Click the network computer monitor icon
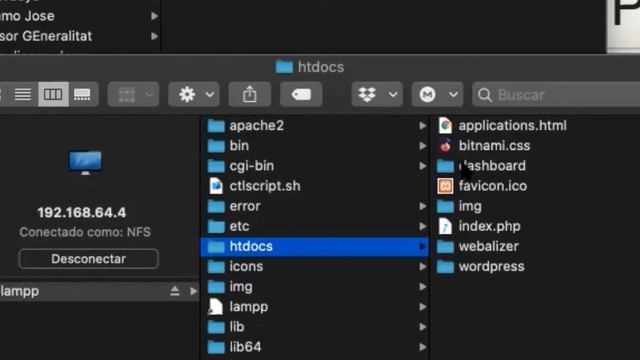The height and width of the screenshot is (360, 640). click(85, 162)
